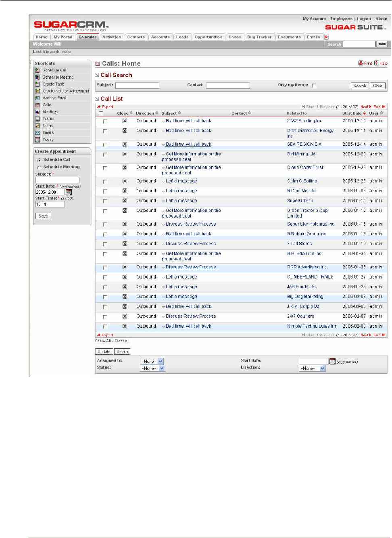Close call for SuperG Tech
Screen dimensions: 392x538
125,201
